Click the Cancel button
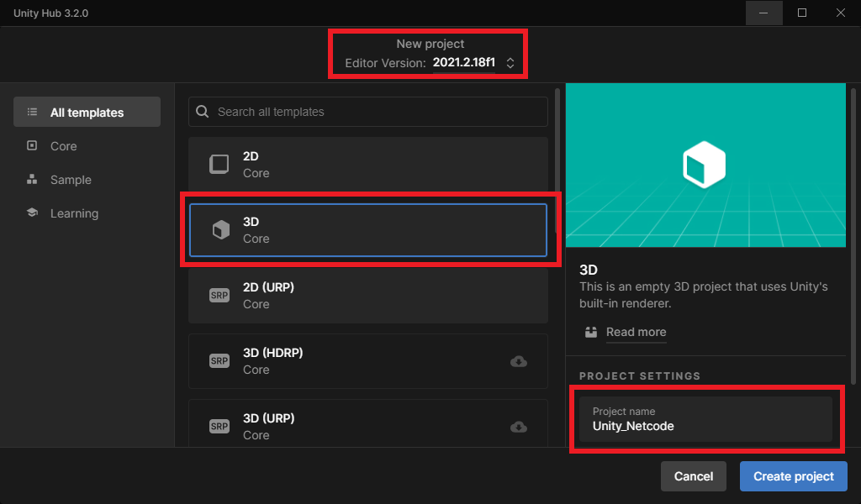 (x=694, y=476)
